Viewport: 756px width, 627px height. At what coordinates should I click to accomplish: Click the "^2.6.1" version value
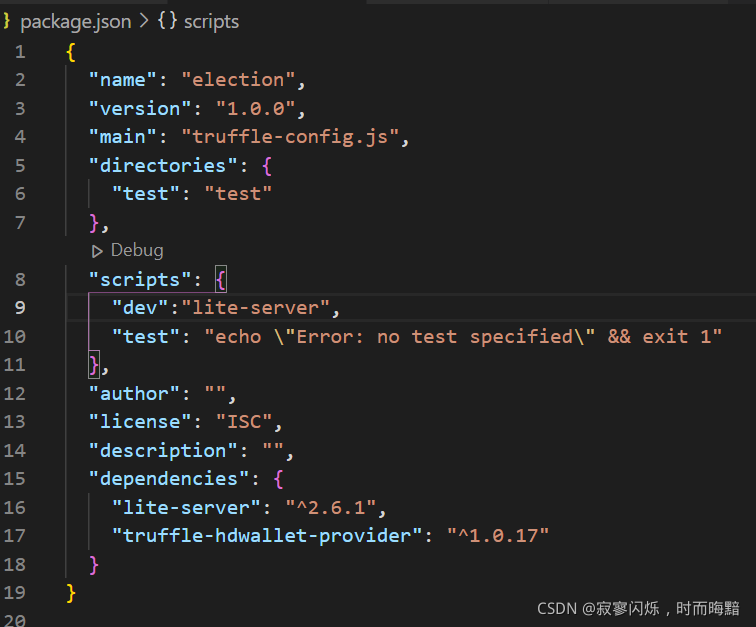pyautogui.click(x=331, y=508)
